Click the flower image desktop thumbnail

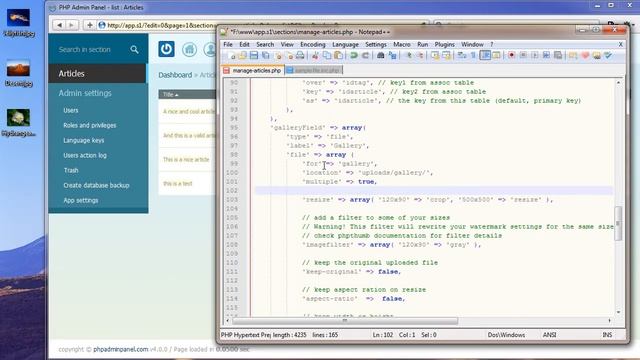pyautogui.click(x=18, y=118)
